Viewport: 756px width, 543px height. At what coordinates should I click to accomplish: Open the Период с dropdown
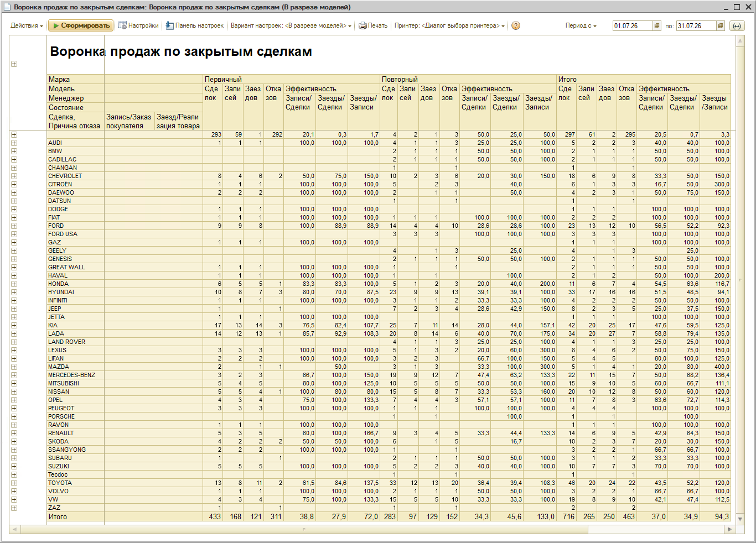click(x=581, y=25)
